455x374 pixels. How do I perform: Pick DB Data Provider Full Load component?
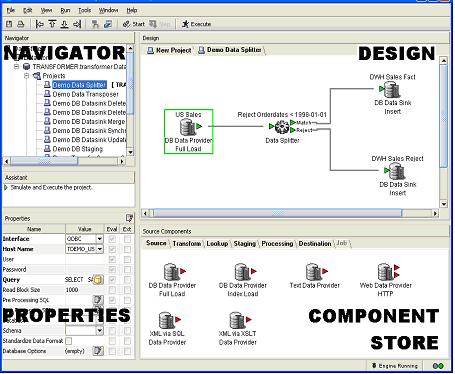point(172,280)
